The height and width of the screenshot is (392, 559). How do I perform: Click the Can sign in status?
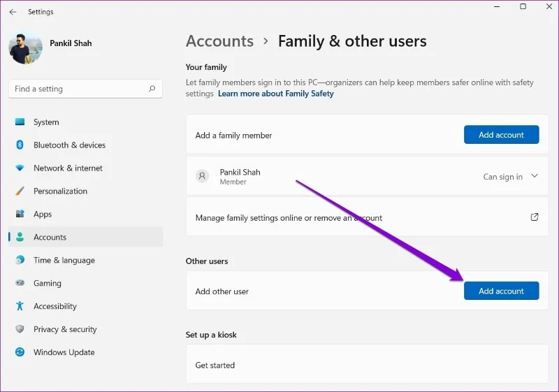[502, 177]
